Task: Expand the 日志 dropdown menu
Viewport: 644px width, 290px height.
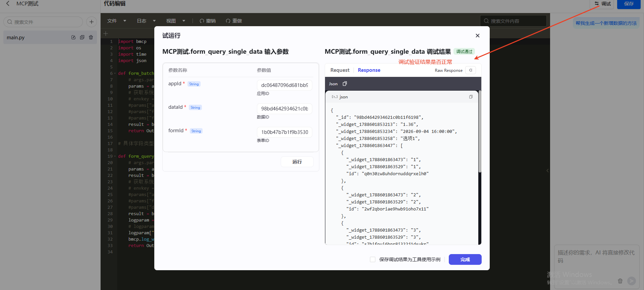Action: [146, 21]
